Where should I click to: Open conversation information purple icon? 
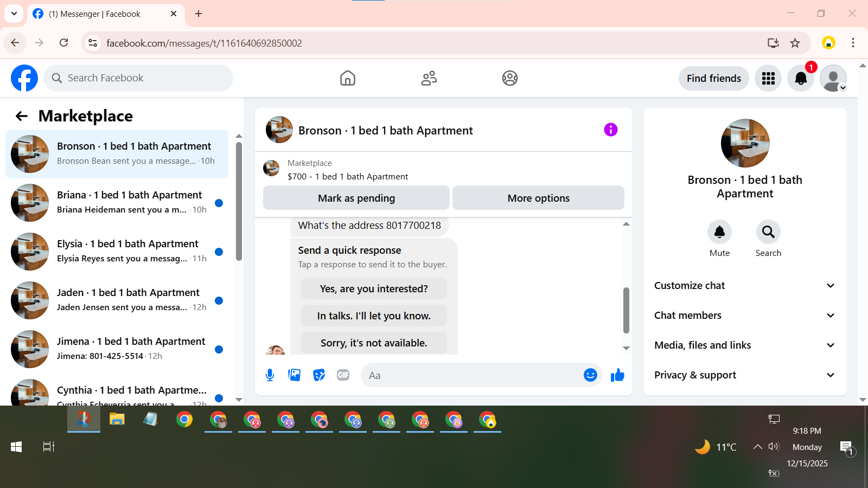pyautogui.click(x=611, y=130)
